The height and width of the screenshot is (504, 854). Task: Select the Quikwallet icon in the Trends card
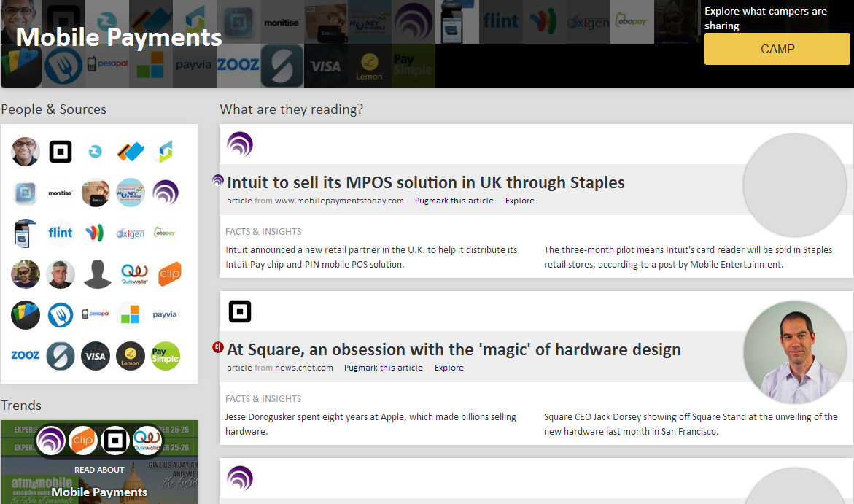147,441
